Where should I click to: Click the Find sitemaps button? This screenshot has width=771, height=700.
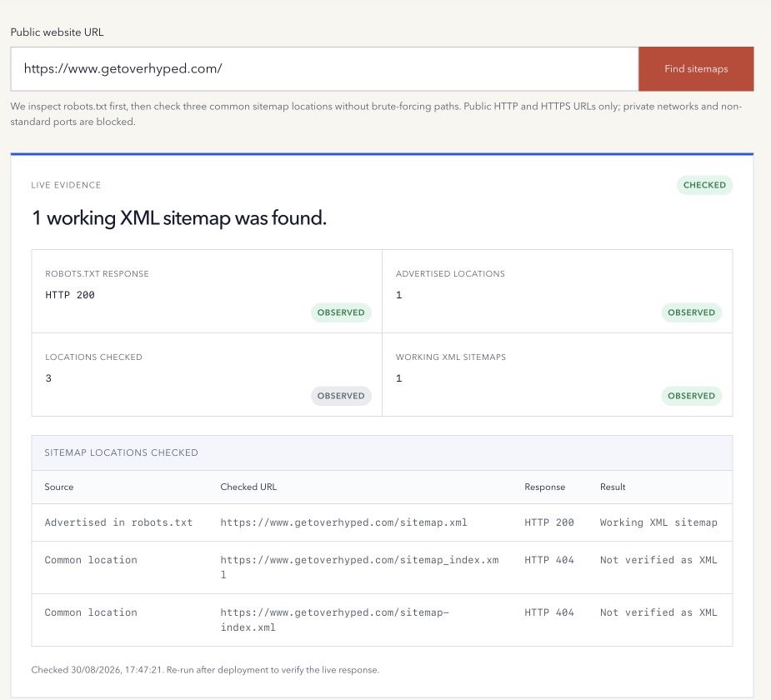pos(696,69)
